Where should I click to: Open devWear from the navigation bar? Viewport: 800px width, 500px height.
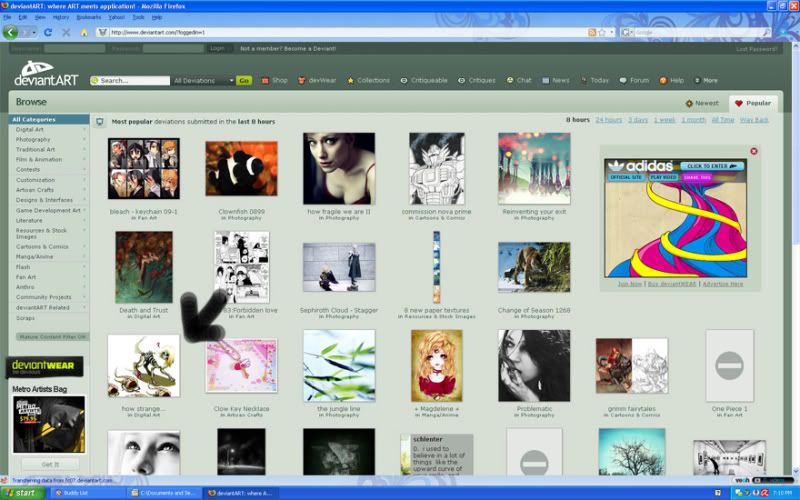[318, 81]
